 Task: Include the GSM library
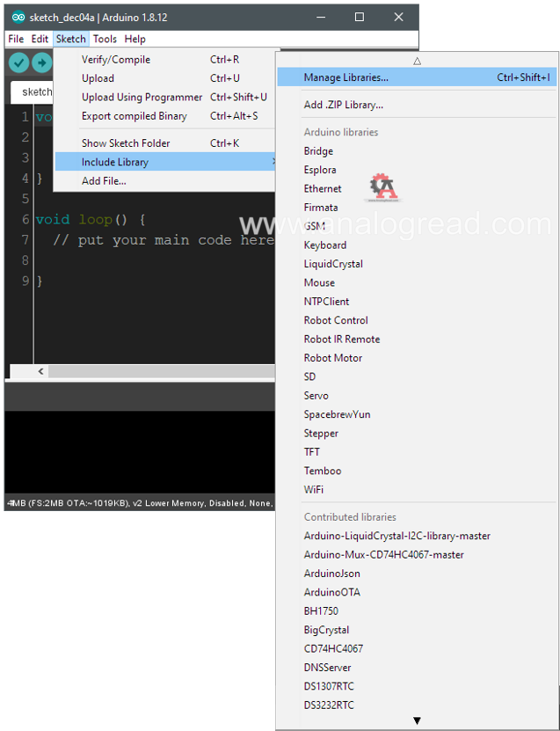(x=417, y=226)
